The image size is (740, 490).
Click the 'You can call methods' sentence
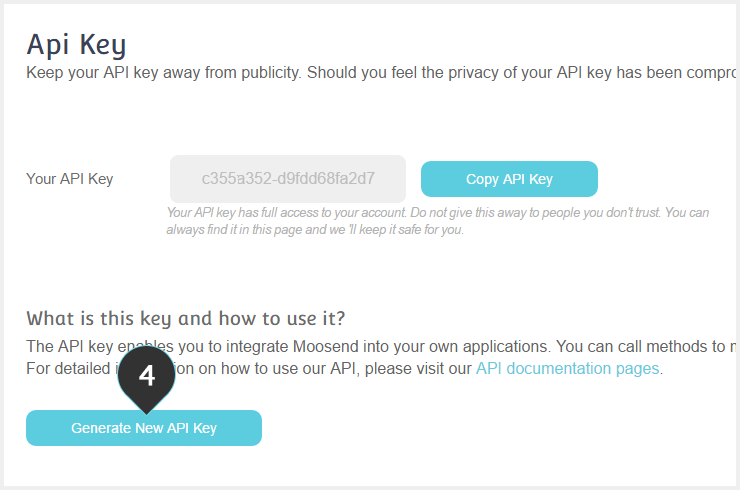click(646, 346)
